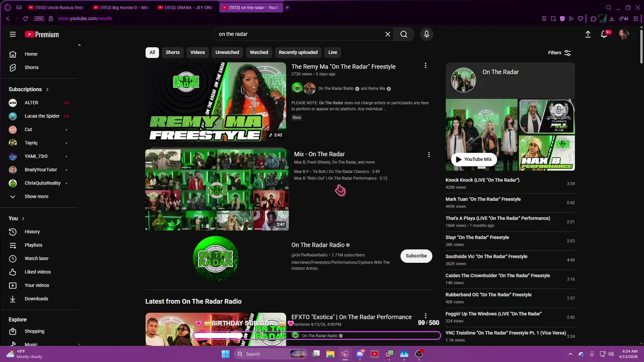Viewport: 644px width, 362px height.
Task: Select the Unwatched filter chip
Action: click(227, 52)
